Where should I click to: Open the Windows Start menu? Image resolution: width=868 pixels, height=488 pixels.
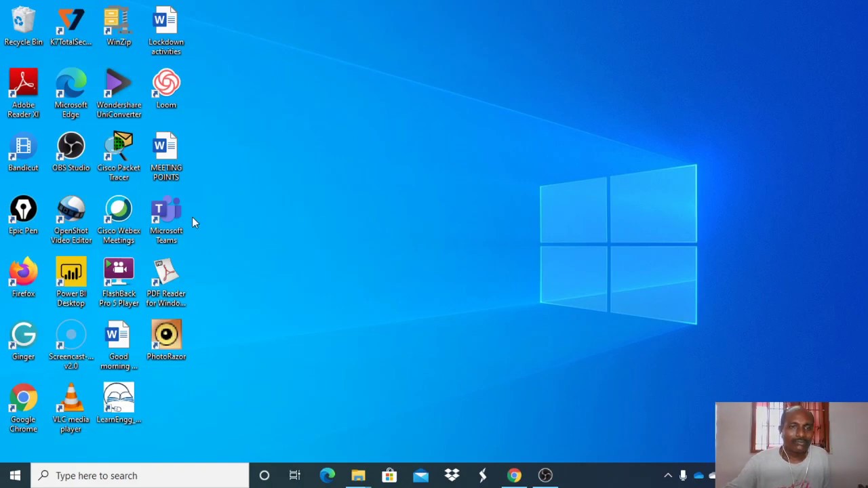coord(15,475)
